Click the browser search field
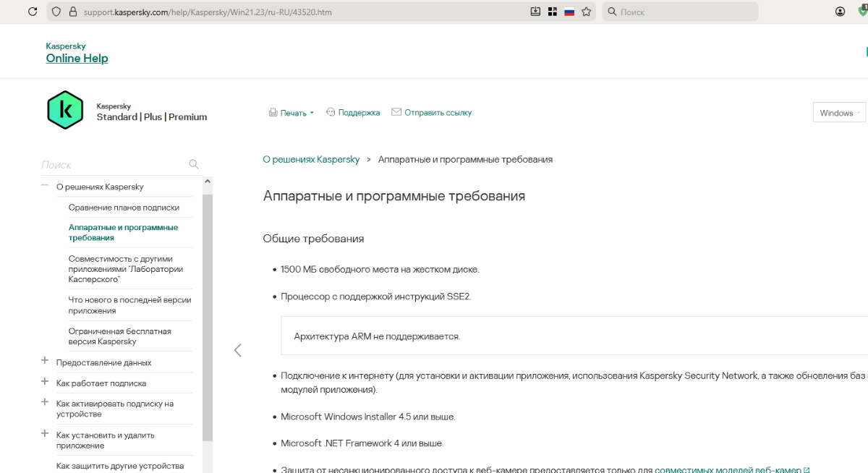 coord(680,12)
